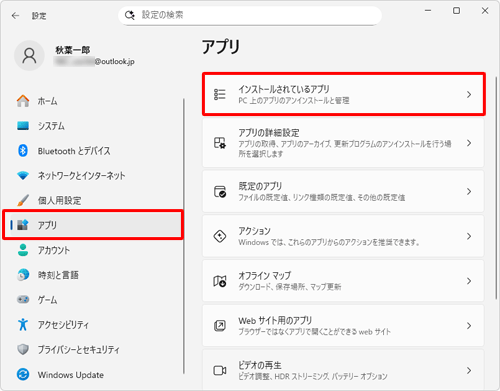The width and height of the screenshot is (500, 391).
Task: Expand 既定のアプリ chevron
Action: point(469,191)
